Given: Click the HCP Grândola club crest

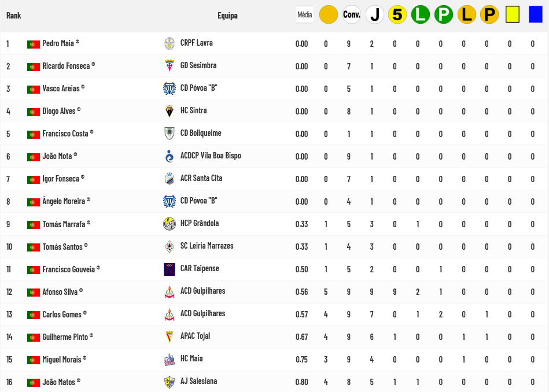Looking at the screenshot, I should click(170, 224).
